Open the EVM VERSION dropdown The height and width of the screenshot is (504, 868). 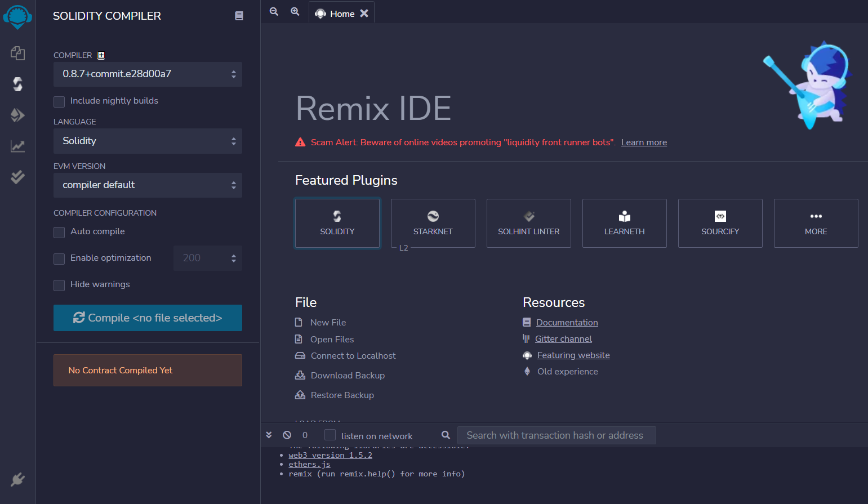coord(148,185)
